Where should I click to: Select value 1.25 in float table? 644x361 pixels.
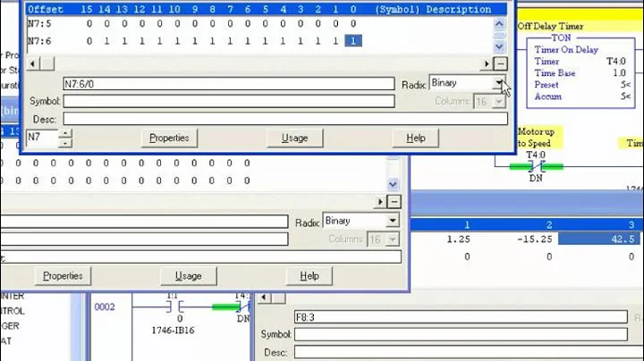click(458, 239)
